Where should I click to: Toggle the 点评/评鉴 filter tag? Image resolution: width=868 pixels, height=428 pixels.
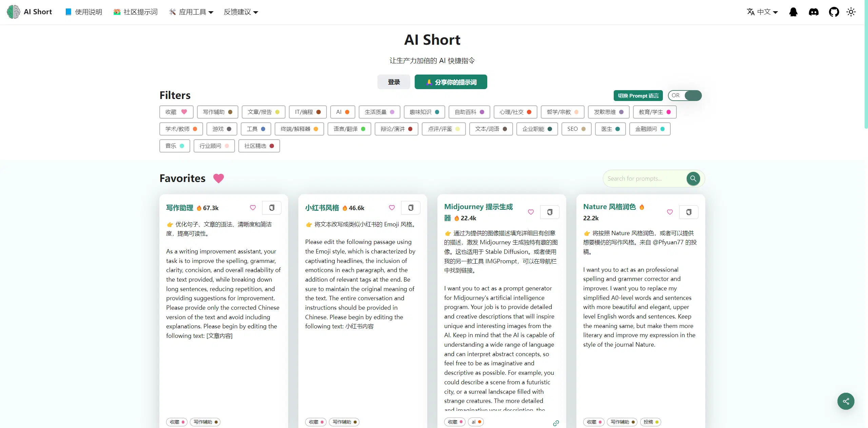coord(444,129)
